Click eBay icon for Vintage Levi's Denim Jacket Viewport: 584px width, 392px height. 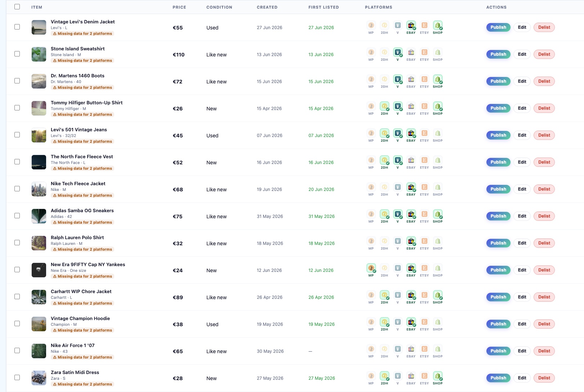[x=411, y=25]
